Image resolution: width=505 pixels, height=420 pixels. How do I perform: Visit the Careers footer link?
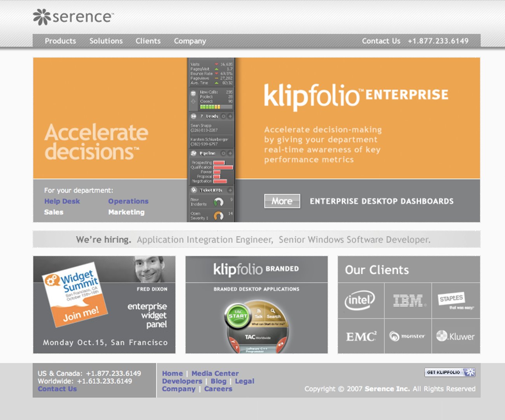pyautogui.click(x=218, y=389)
